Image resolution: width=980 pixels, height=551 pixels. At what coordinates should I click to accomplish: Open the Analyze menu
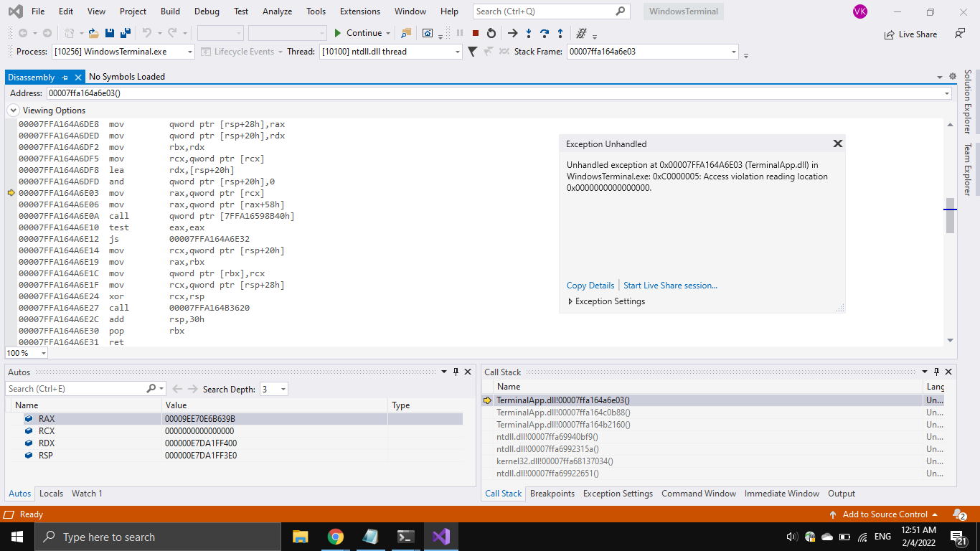click(277, 11)
